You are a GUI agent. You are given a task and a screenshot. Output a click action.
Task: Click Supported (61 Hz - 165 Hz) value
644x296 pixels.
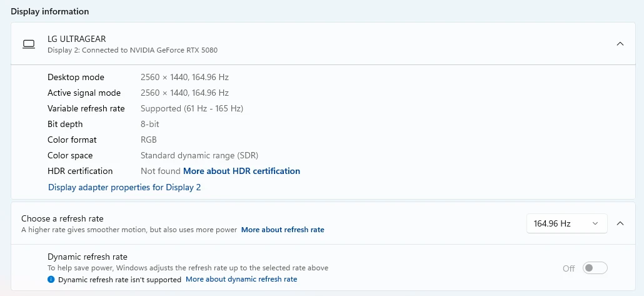coord(192,108)
